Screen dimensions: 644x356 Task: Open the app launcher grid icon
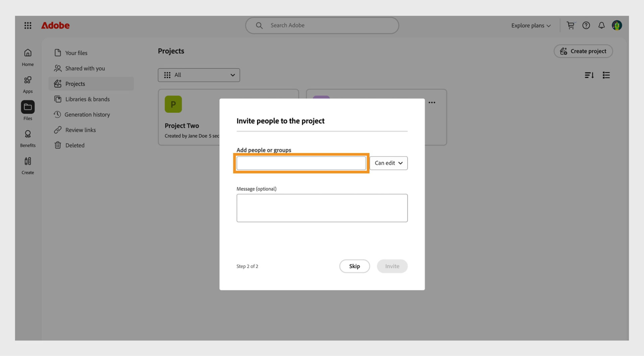coord(28,25)
